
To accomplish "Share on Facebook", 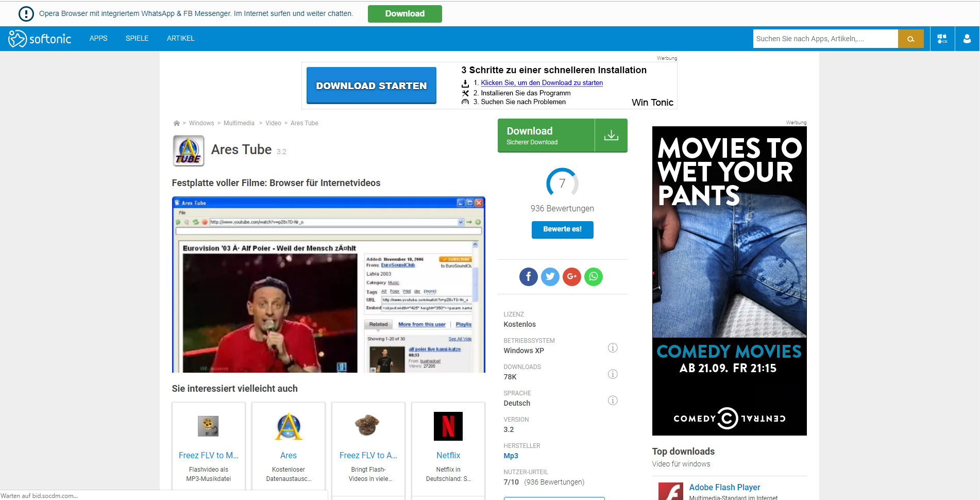I will tap(529, 277).
